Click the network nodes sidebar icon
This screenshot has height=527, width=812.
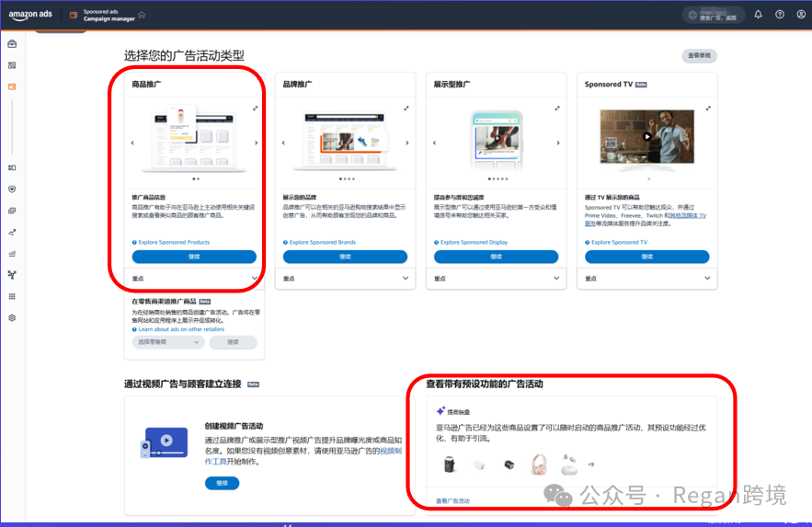tap(12, 275)
